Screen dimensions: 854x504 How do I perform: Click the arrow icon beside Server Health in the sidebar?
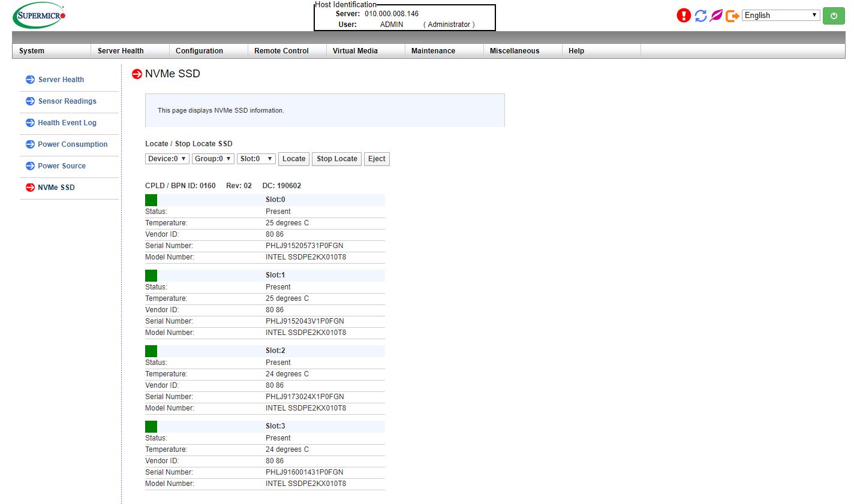coord(30,80)
